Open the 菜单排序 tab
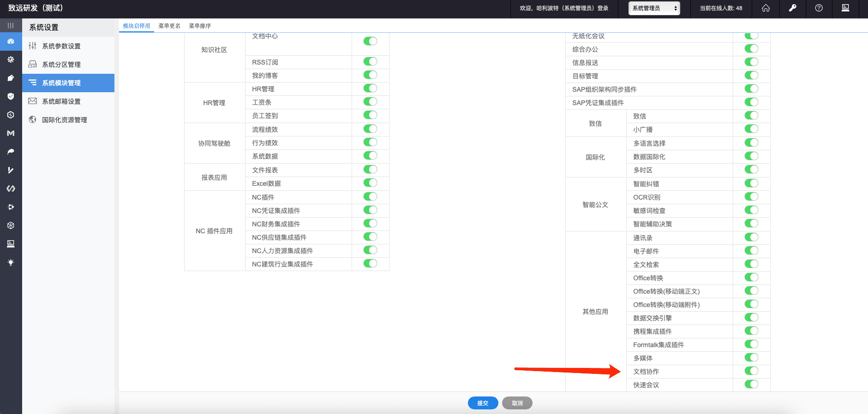Image resolution: width=868 pixels, height=414 pixels. [200, 26]
